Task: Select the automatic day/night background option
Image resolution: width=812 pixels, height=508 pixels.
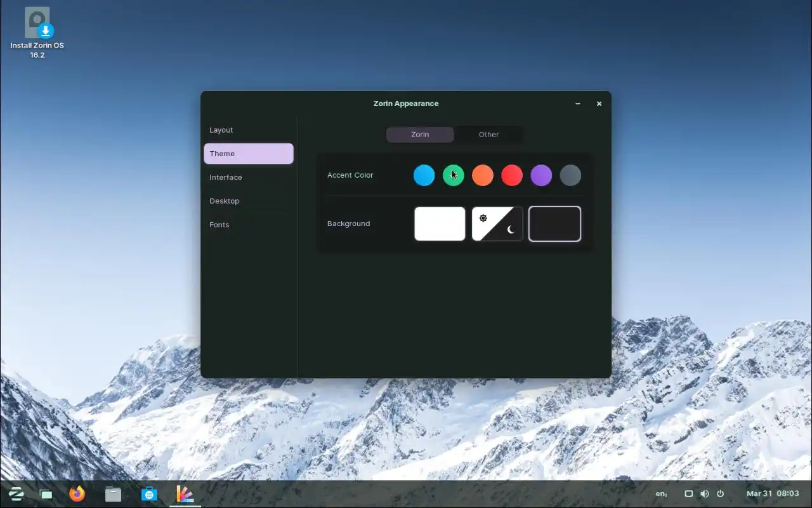Action: [x=497, y=224]
